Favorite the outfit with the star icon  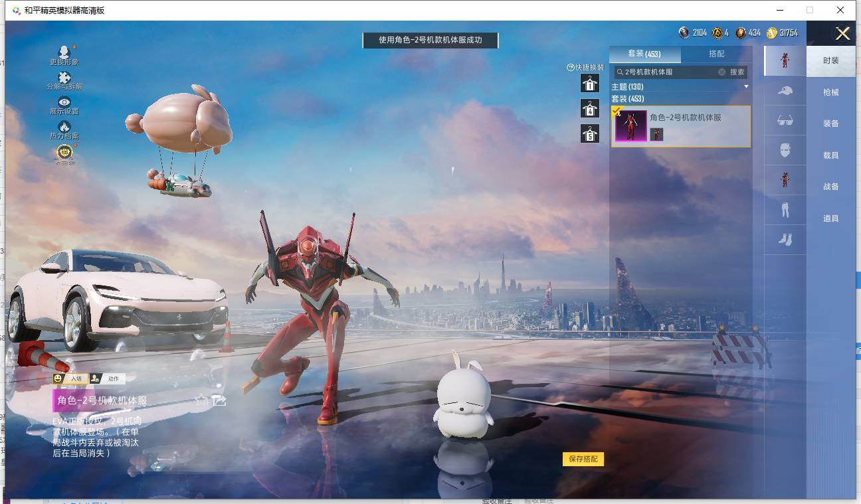click(x=202, y=400)
